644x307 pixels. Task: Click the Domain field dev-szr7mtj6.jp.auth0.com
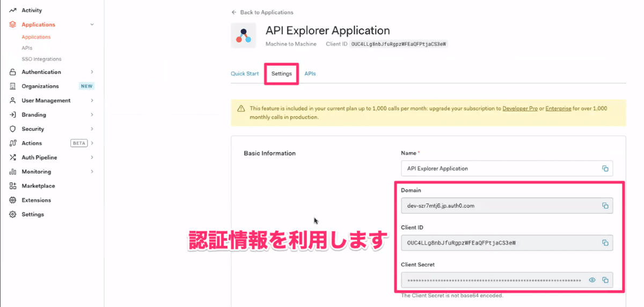point(507,206)
